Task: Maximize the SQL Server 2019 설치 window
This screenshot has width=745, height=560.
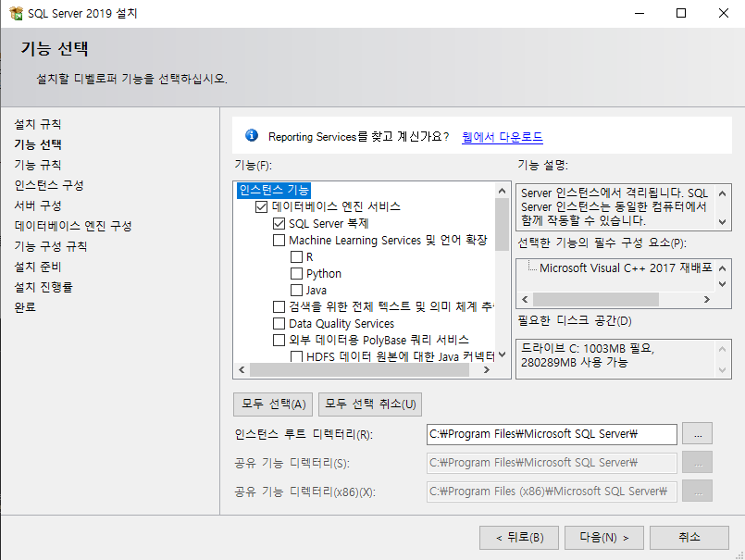Action: tap(681, 13)
